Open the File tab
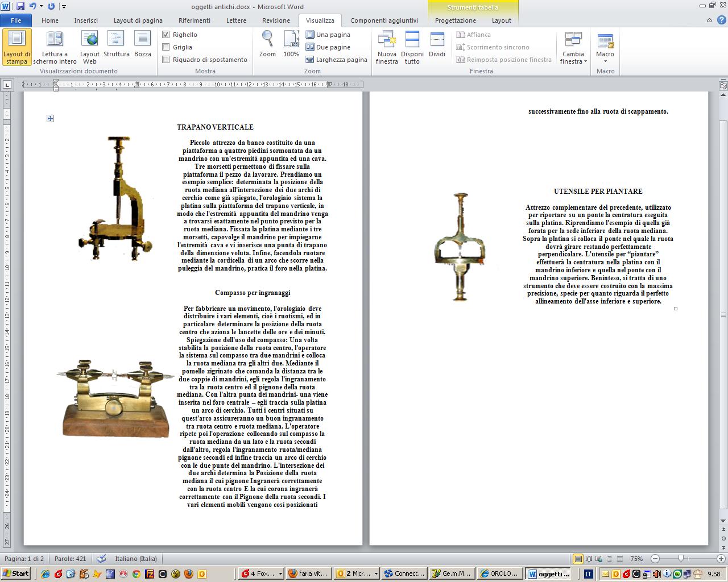Screen dimensions: 728x582 point(16,20)
